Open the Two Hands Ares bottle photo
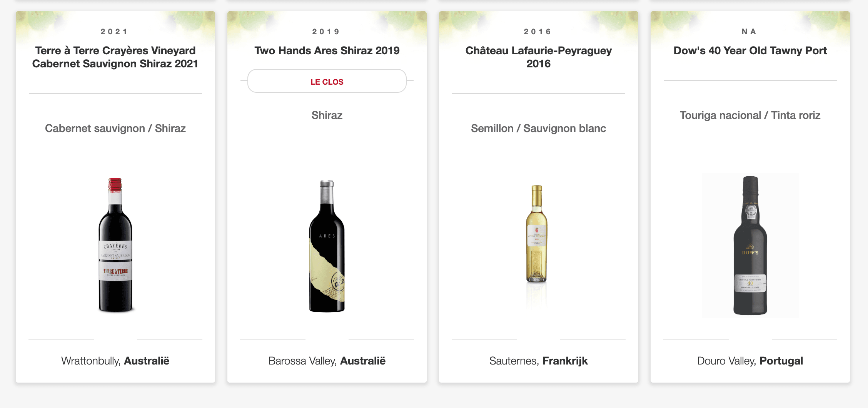 click(x=327, y=246)
